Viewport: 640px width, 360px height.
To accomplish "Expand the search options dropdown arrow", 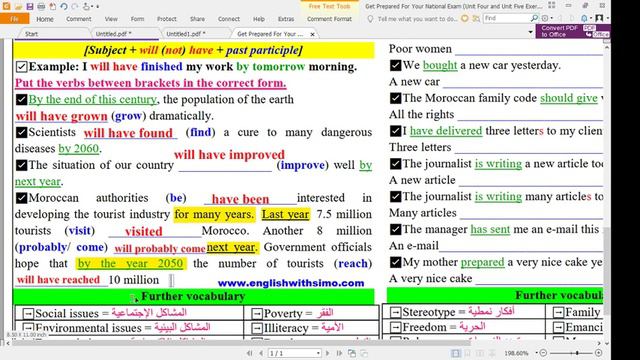I will (x=551, y=18).
